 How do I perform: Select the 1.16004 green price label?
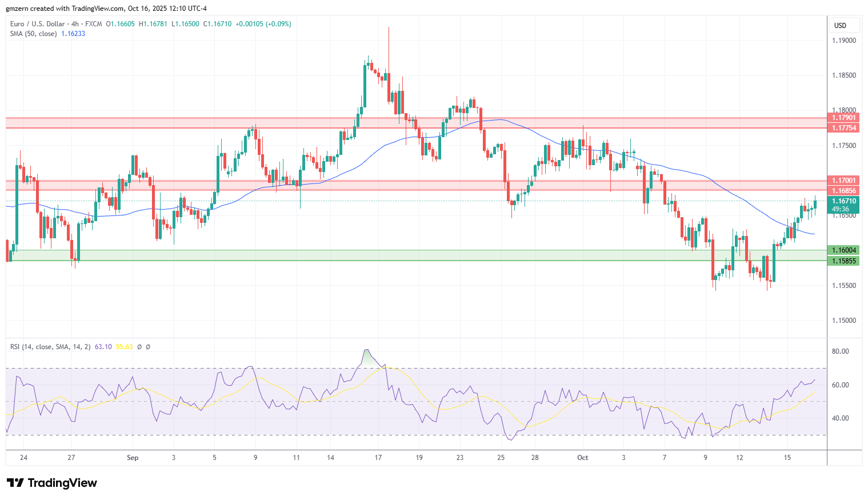click(844, 250)
